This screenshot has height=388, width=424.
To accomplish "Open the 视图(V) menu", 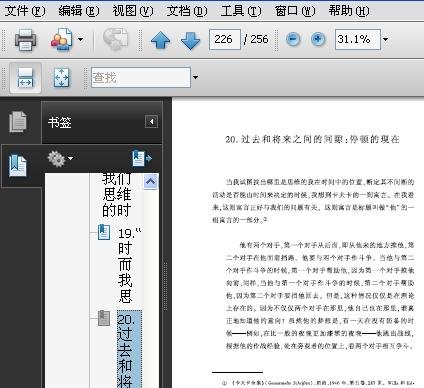I will pos(133,11).
